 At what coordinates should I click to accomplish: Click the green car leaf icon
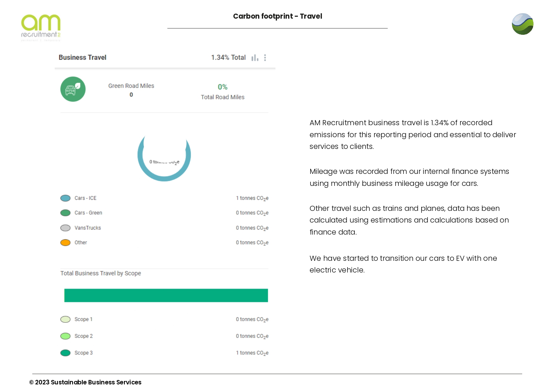point(73,89)
